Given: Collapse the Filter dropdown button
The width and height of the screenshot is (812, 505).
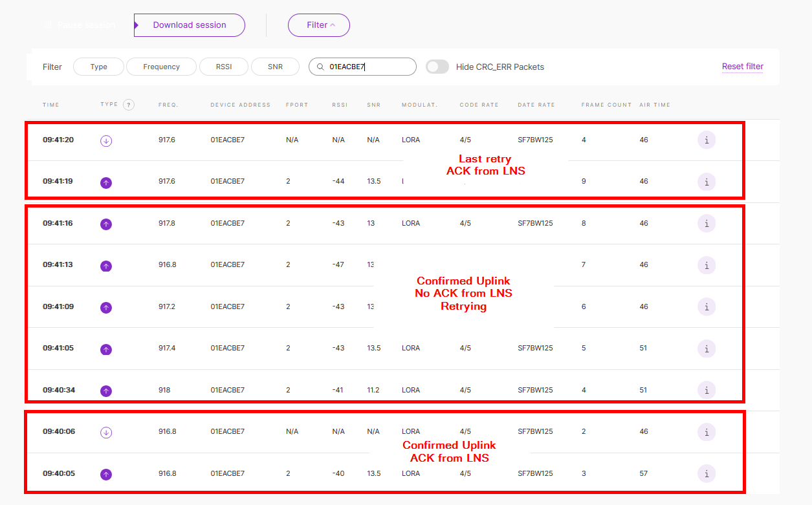Looking at the screenshot, I should click(319, 25).
